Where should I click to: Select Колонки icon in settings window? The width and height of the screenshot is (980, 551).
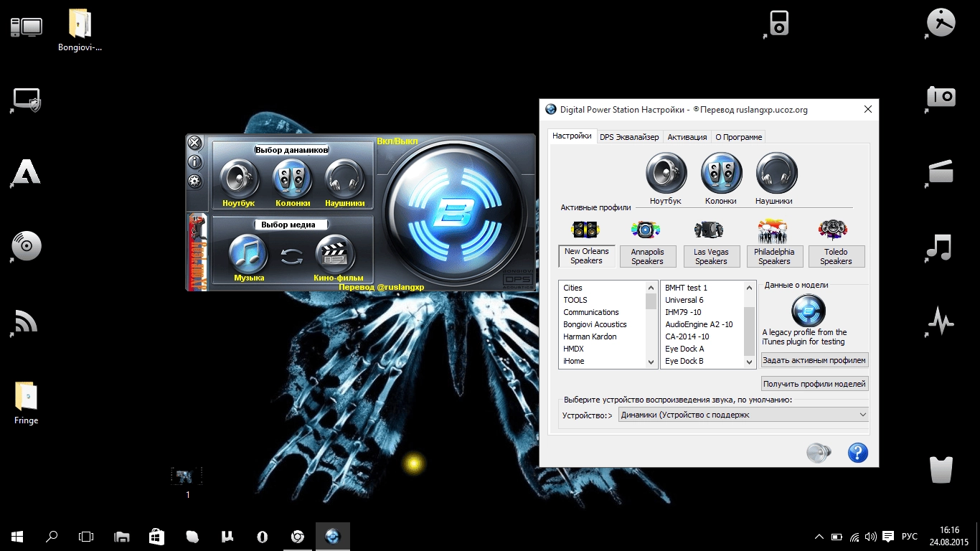click(x=722, y=173)
